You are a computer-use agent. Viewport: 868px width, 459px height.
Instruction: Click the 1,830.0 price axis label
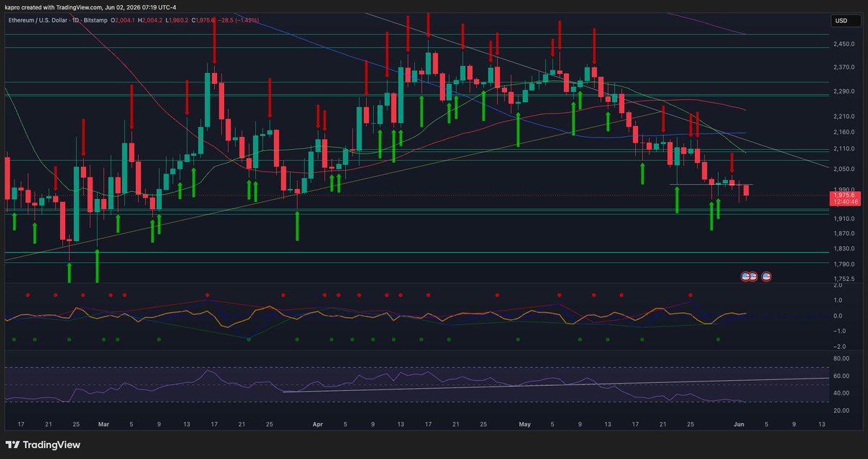click(x=845, y=248)
